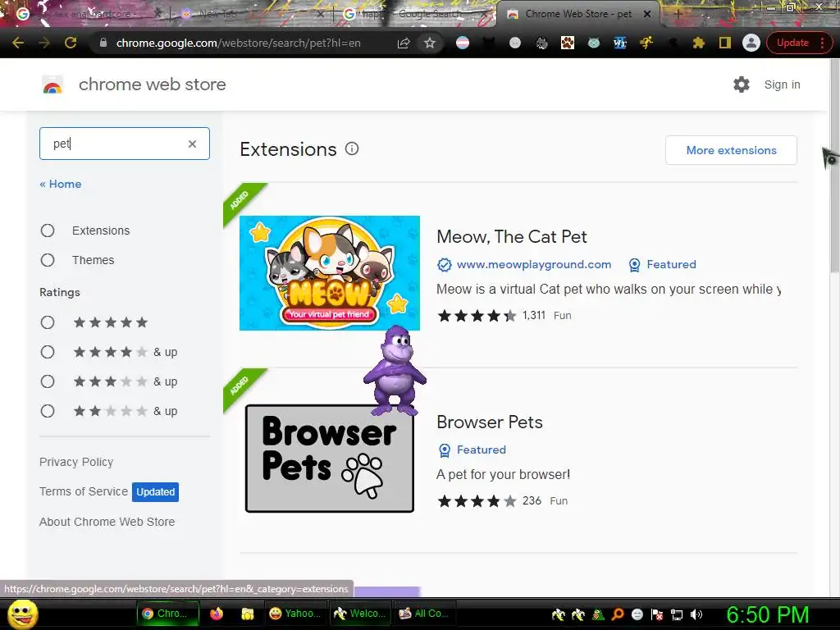
Task: Click the Meow cat pet thumbnail image
Action: tap(330, 272)
